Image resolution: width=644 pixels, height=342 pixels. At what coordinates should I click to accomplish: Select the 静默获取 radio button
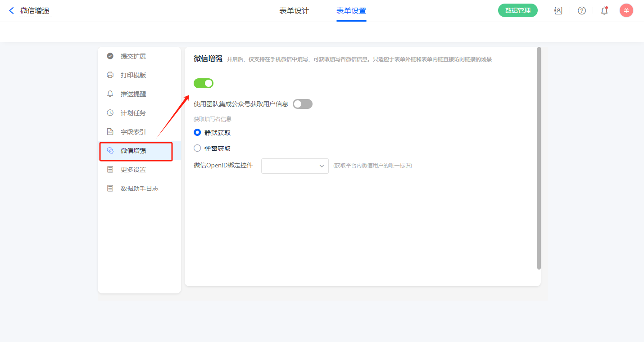click(x=197, y=133)
